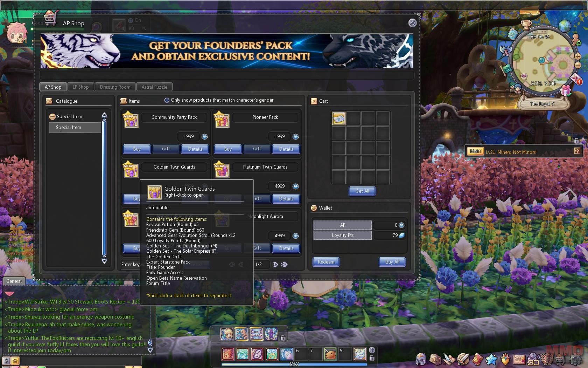Image resolution: width=588 pixels, height=368 pixels.
Task: Open the backpack inventory icon
Action: tap(435, 359)
